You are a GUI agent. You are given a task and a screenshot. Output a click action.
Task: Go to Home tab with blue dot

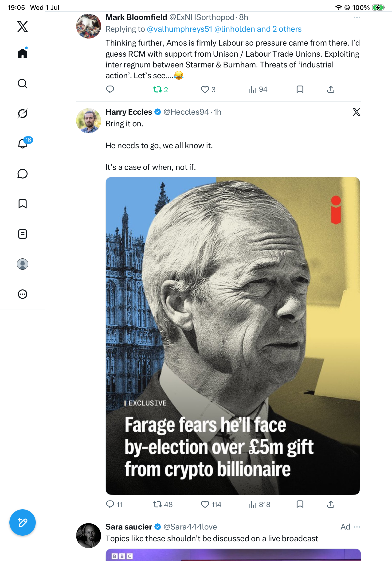click(x=23, y=53)
